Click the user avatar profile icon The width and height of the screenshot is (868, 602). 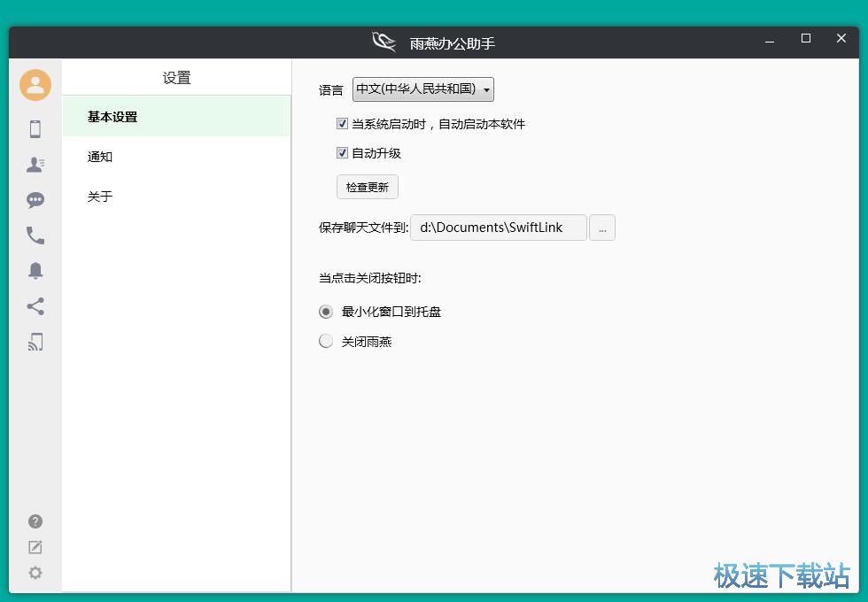click(x=35, y=85)
